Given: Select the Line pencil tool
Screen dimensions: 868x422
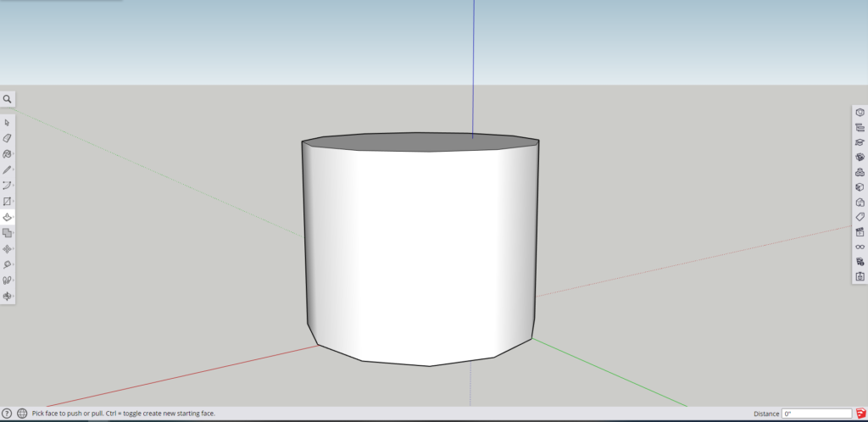Looking at the screenshot, I should (x=7, y=169).
